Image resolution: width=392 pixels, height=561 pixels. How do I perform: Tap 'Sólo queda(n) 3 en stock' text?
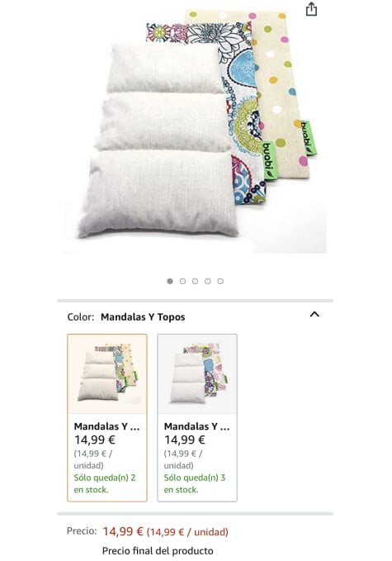pyautogui.click(x=195, y=483)
